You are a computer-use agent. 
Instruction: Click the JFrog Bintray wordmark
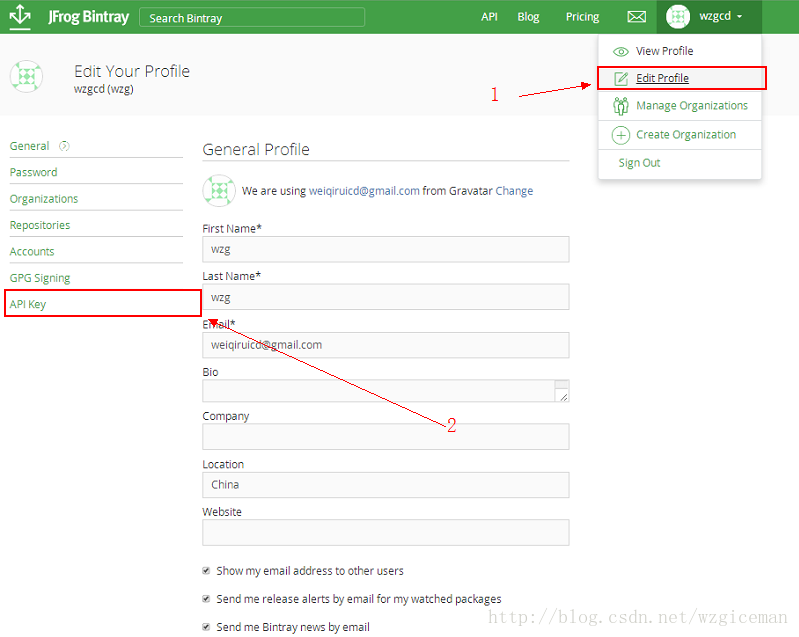pyautogui.click(x=89, y=17)
